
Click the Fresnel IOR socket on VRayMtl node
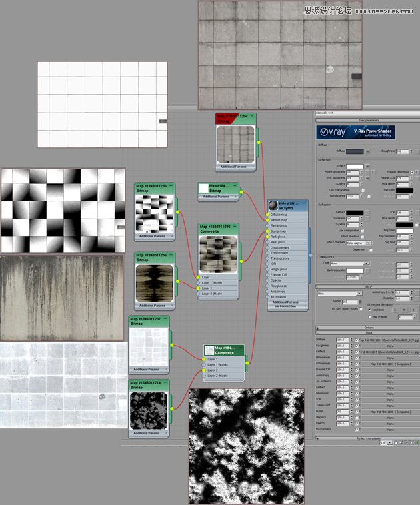tap(267, 275)
